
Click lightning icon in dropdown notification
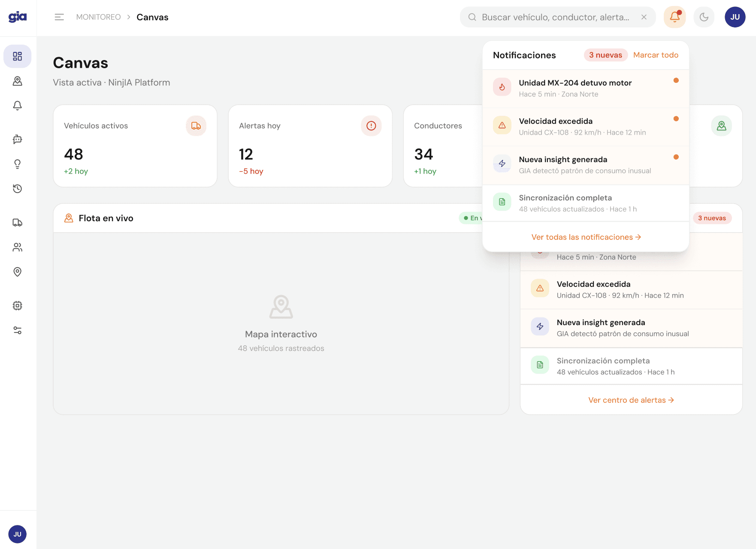(502, 163)
